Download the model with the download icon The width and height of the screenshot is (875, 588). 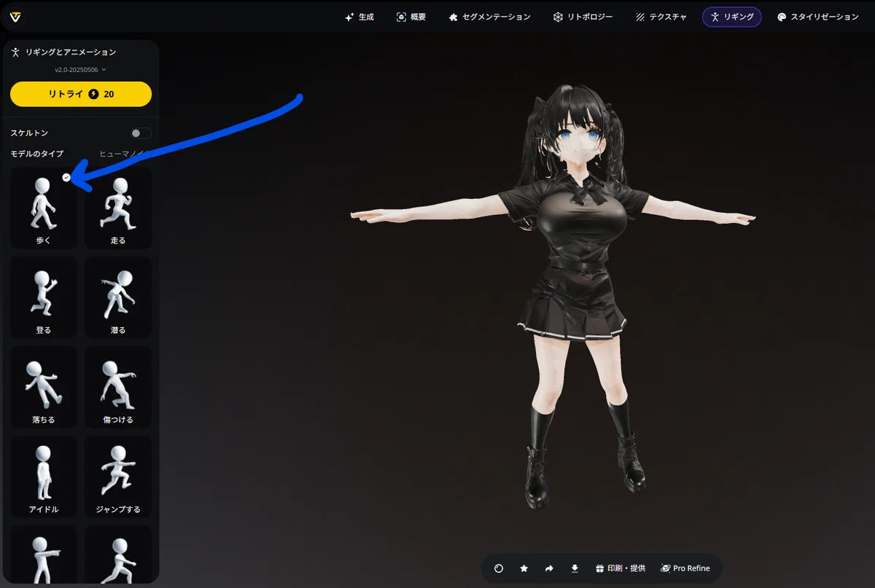tap(575, 568)
